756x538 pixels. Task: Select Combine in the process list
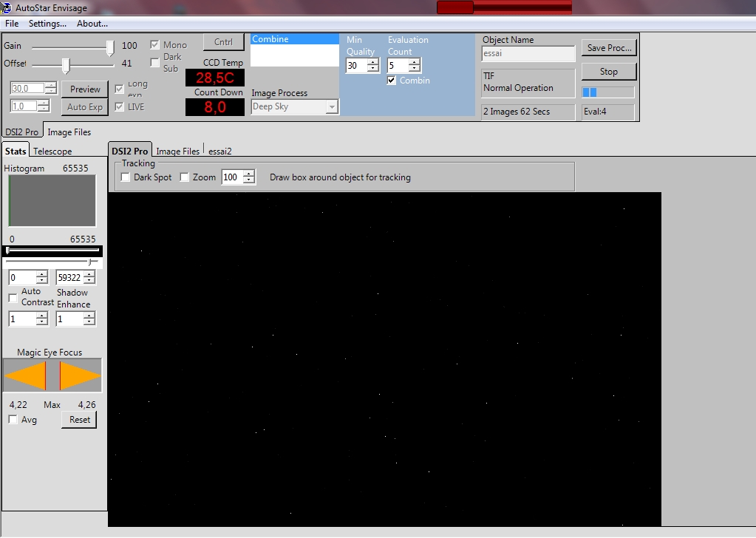295,39
